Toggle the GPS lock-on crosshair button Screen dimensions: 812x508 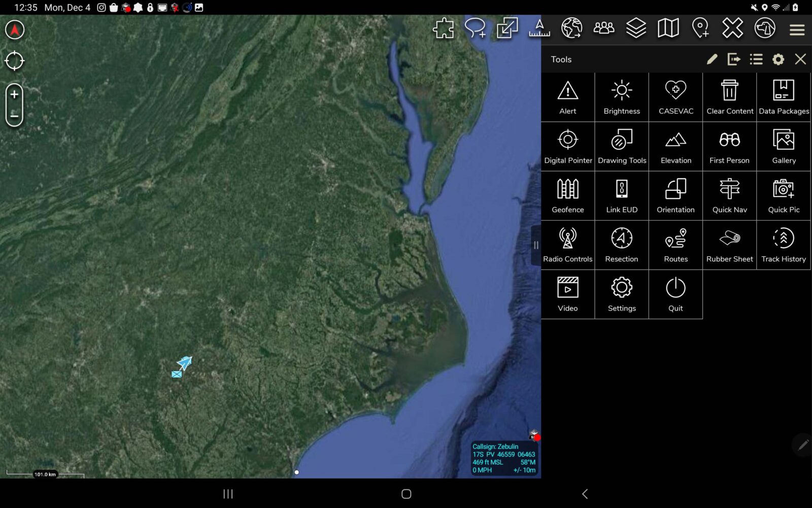15,61
